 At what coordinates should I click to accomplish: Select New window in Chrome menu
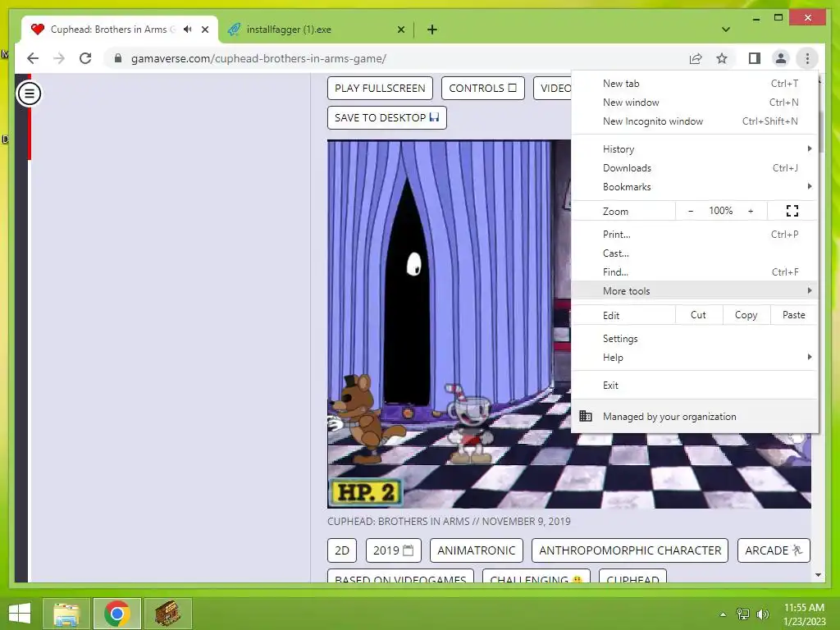pos(695,103)
